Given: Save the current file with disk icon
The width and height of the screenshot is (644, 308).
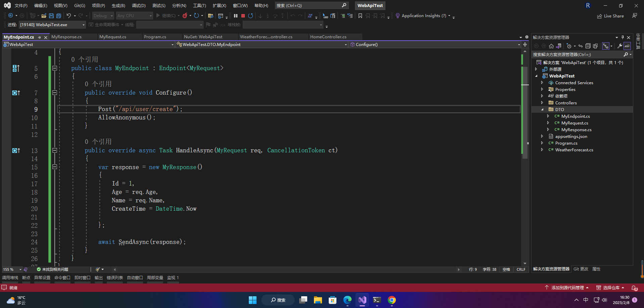Looking at the screenshot, I should click(51, 15).
